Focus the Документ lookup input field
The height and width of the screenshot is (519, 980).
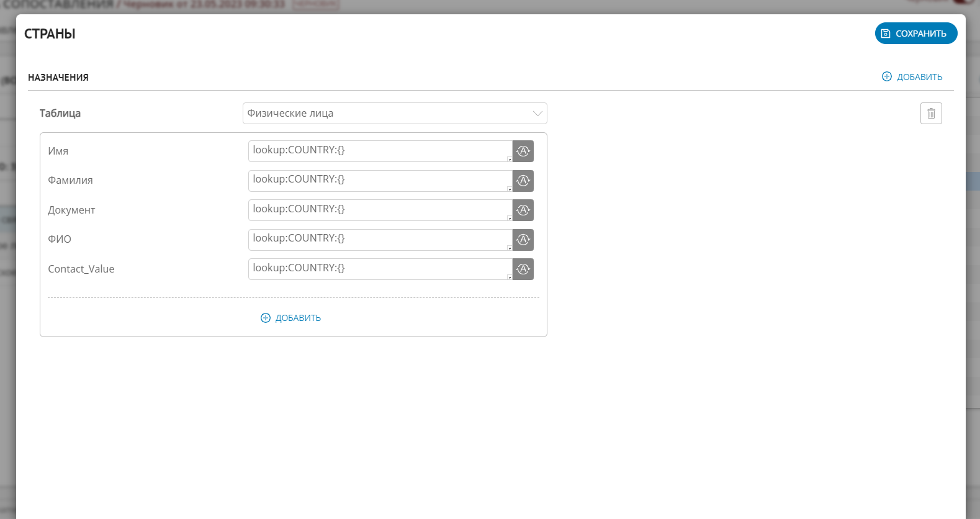pyautogui.click(x=380, y=210)
